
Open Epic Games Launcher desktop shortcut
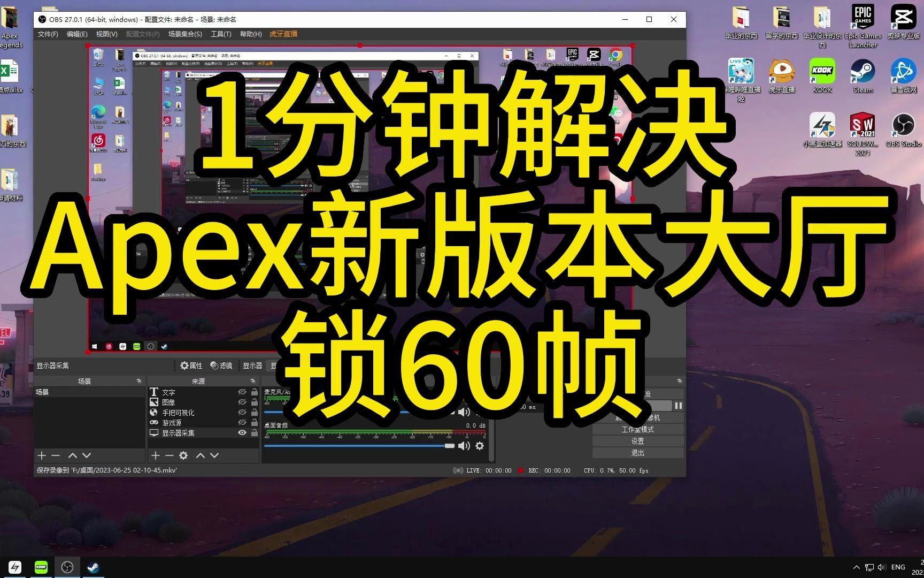pyautogui.click(x=863, y=26)
